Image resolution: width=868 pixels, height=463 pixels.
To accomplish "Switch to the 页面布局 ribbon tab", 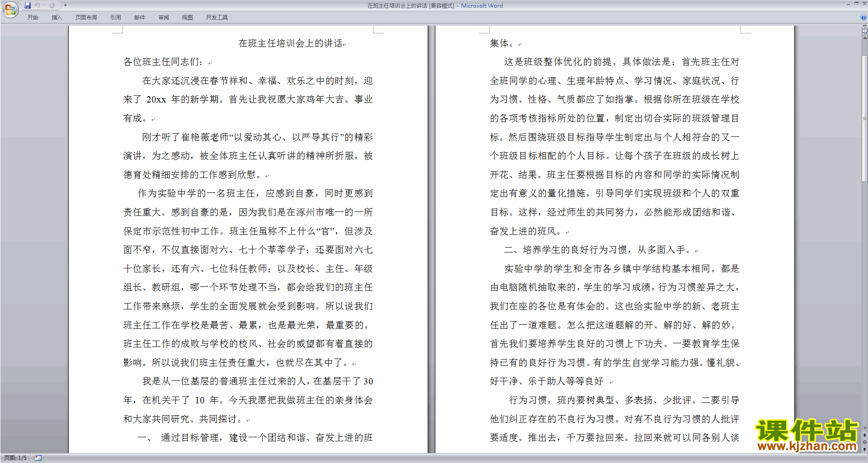I will [86, 17].
